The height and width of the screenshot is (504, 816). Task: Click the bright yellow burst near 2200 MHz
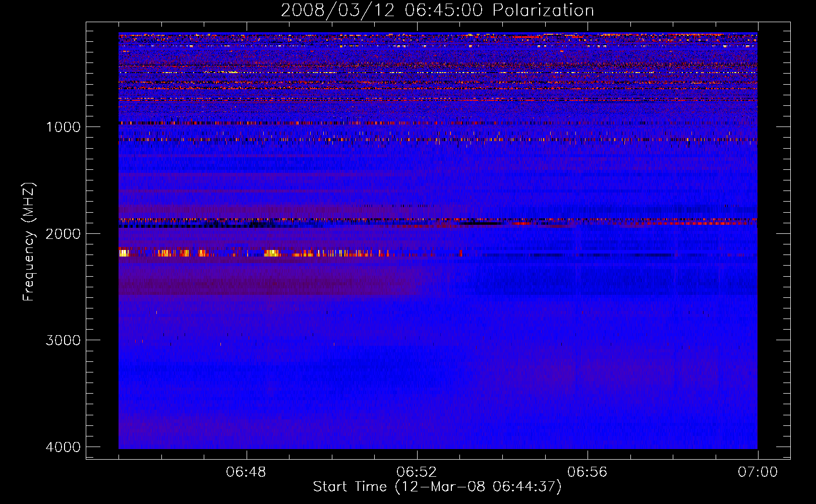click(x=272, y=253)
